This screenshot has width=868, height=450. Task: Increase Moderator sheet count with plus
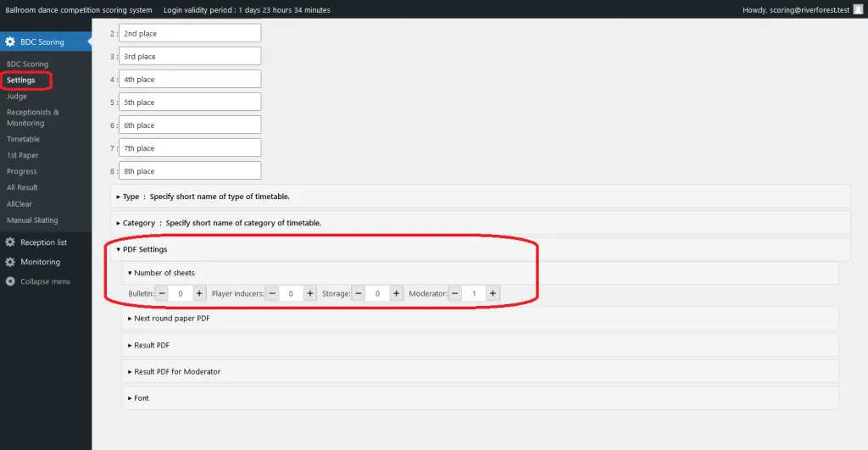(492, 293)
